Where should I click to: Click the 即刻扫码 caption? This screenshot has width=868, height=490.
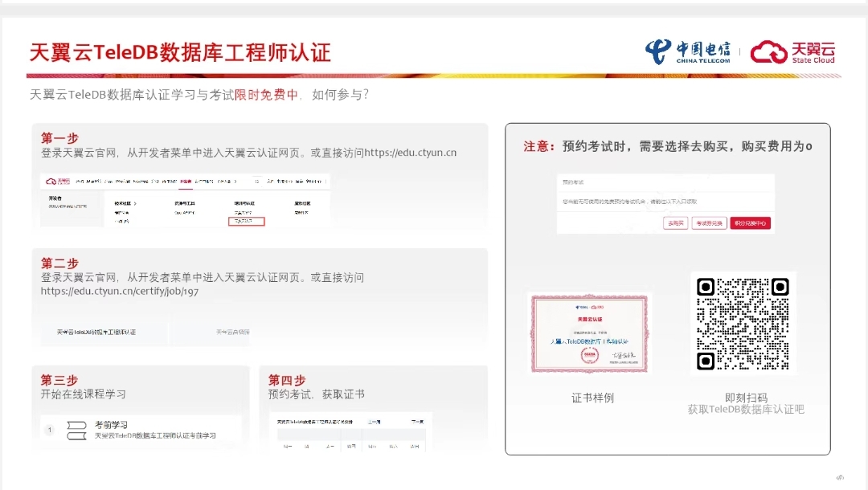coord(746,398)
